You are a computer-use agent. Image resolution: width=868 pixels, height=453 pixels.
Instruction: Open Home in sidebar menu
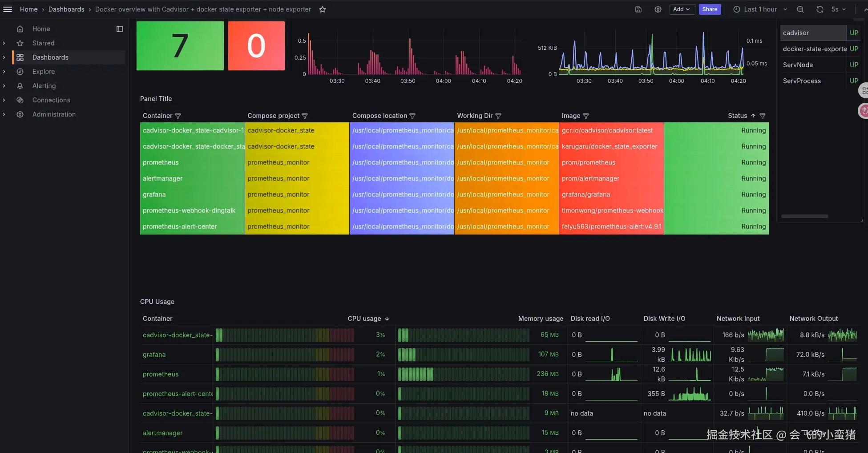[41, 29]
